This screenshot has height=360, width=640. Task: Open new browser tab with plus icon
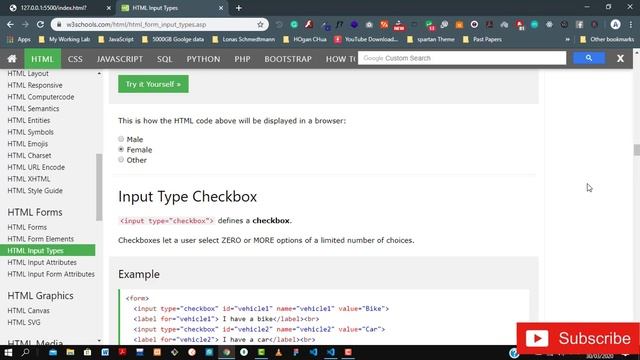tap(239, 8)
